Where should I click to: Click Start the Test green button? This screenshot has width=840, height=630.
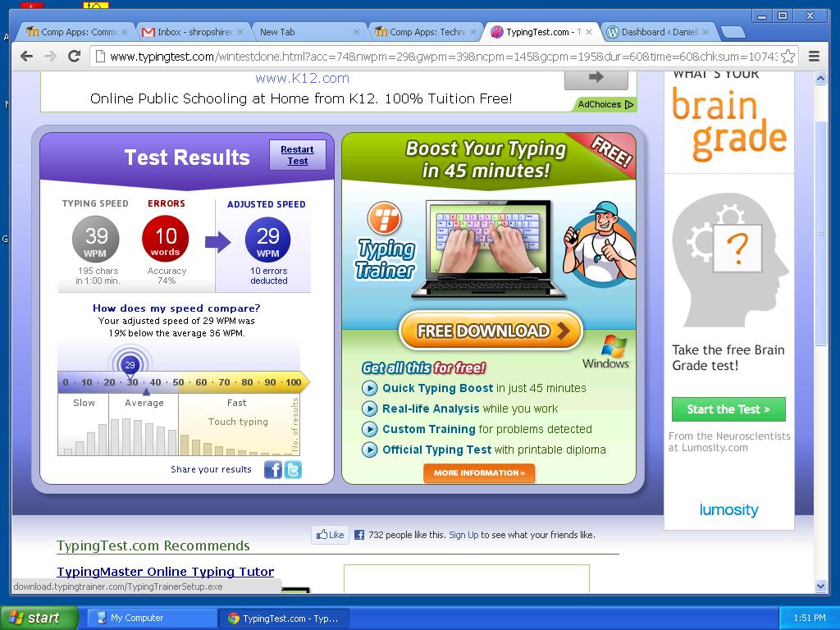(728, 409)
